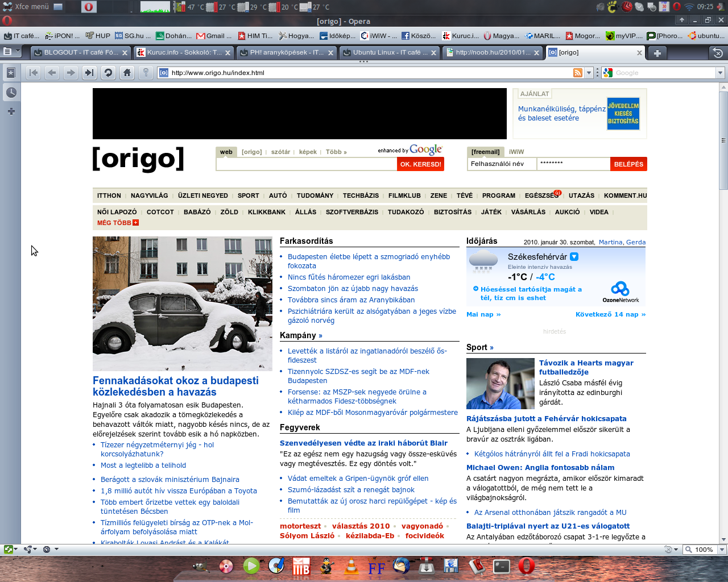
Task: Open the választás 2010 tag link
Action: 361,526
